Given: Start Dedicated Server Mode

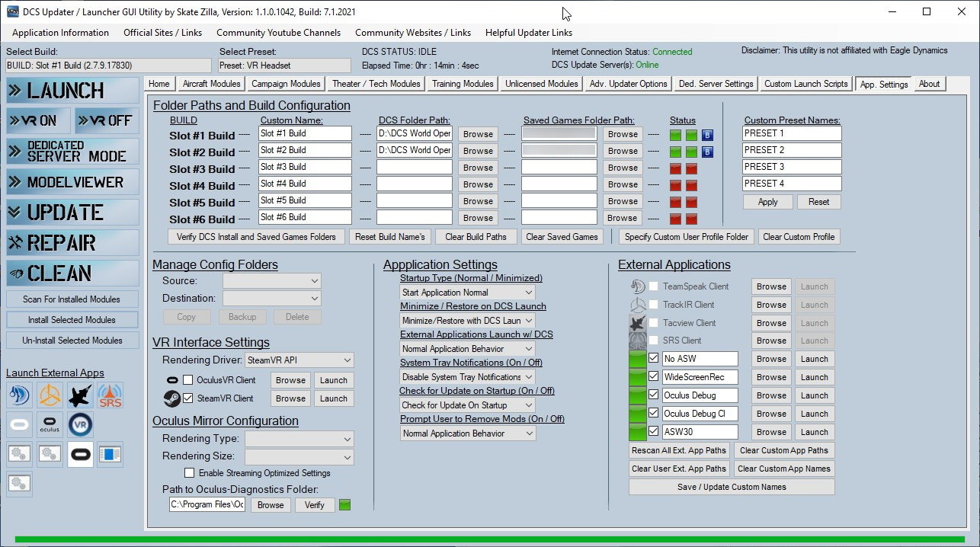Looking at the screenshot, I should (73, 151).
